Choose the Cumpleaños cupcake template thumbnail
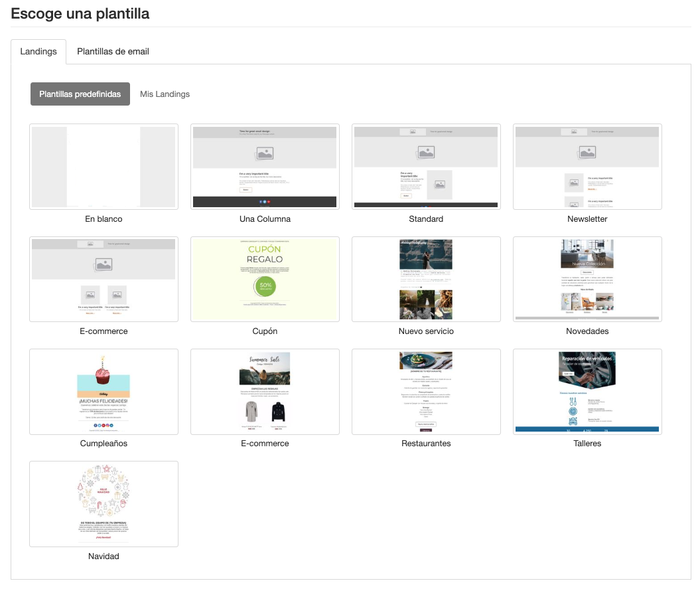The width and height of the screenshot is (700, 589). [x=104, y=391]
